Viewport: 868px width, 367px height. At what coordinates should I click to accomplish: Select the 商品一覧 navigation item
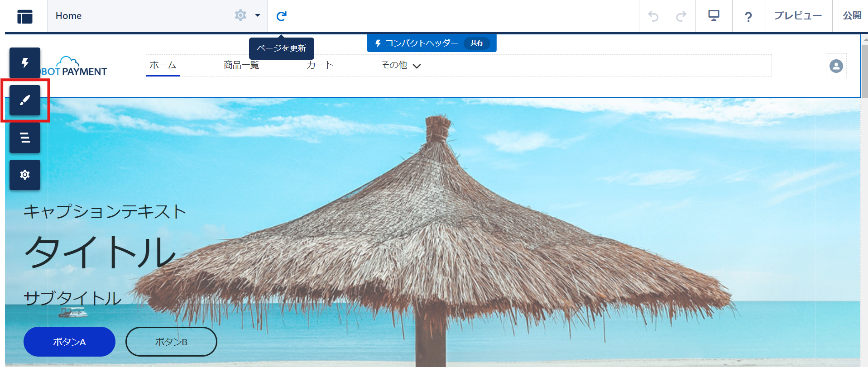241,65
